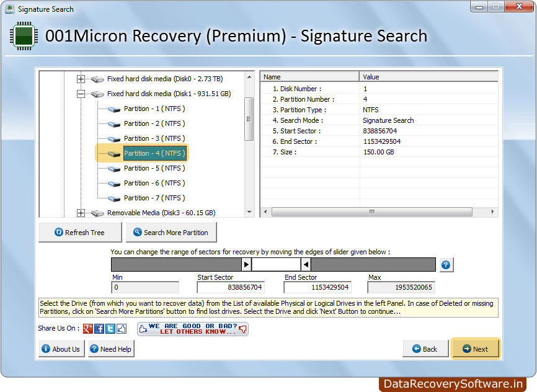Click the Min value field
Screen dimensions: 537x392
click(x=145, y=287)
